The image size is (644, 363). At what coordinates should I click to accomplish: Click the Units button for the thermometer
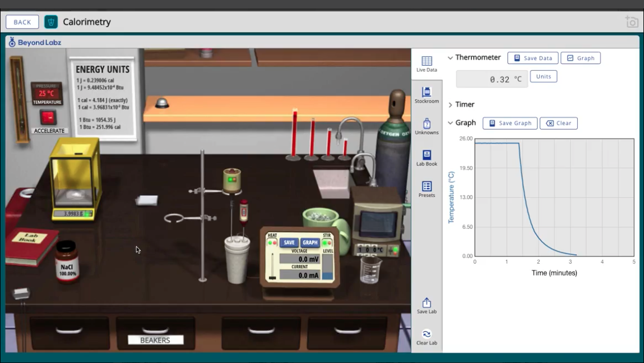(x=543, y=76)
